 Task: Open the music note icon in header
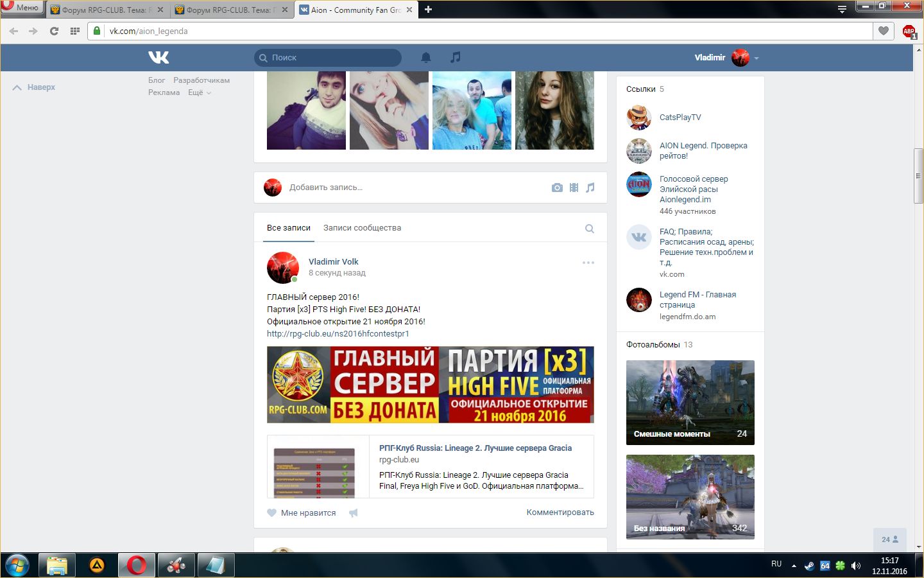coord(456,57)
